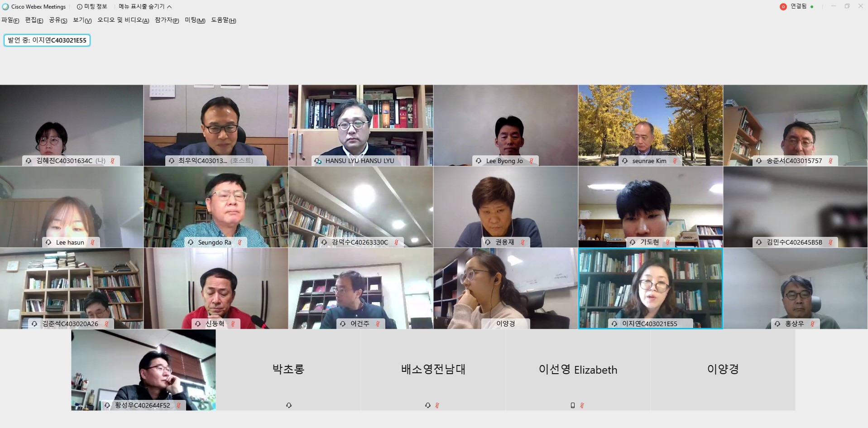Click muted mic icon on Seungdo Ra tile

(240, 242)
